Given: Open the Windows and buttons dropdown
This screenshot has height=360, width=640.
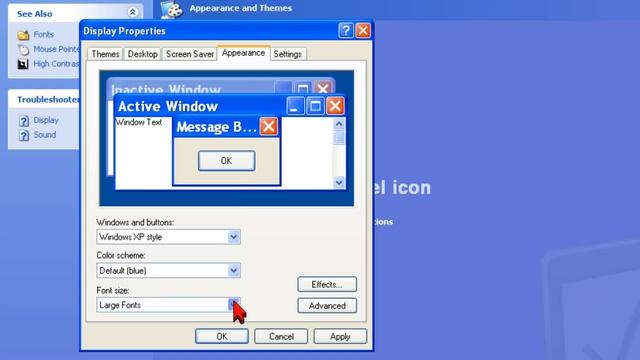Looking at the screenshot, I should coord(233,237).
